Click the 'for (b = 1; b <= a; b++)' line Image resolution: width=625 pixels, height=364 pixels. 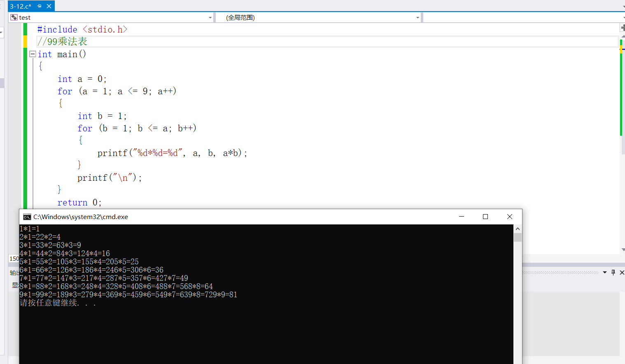[137, 128]
